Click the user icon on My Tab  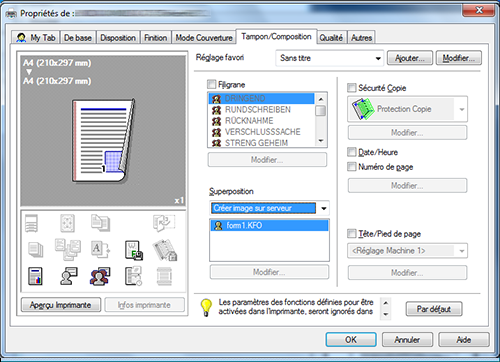[x=21, y=37]
